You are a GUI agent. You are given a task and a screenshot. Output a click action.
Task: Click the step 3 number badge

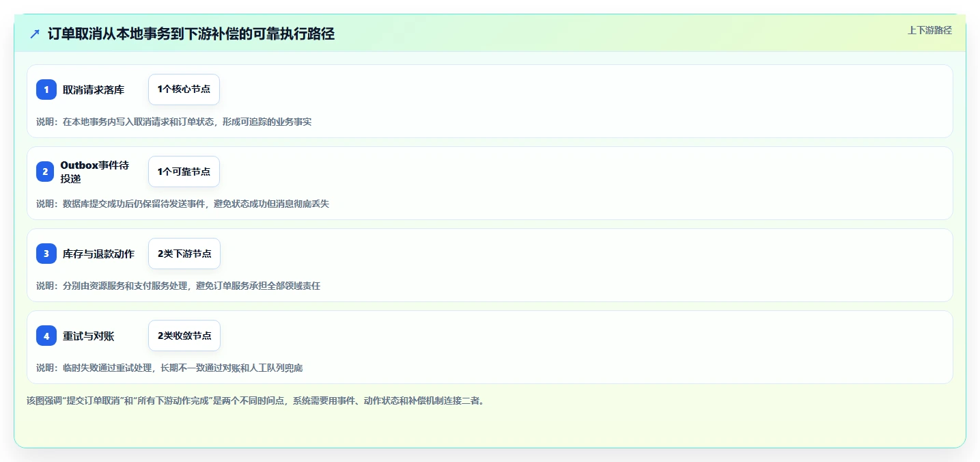pyautogui.click(x=46, y=254)
